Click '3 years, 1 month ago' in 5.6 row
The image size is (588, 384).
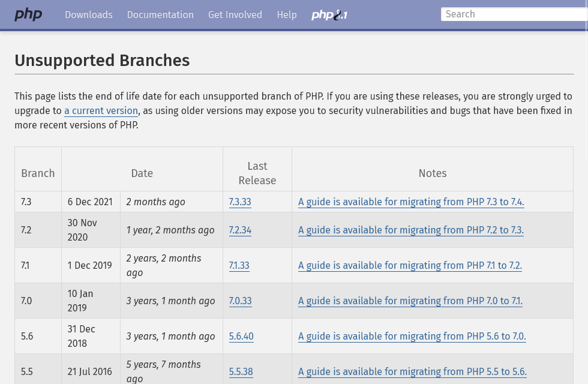pos(172,336)
